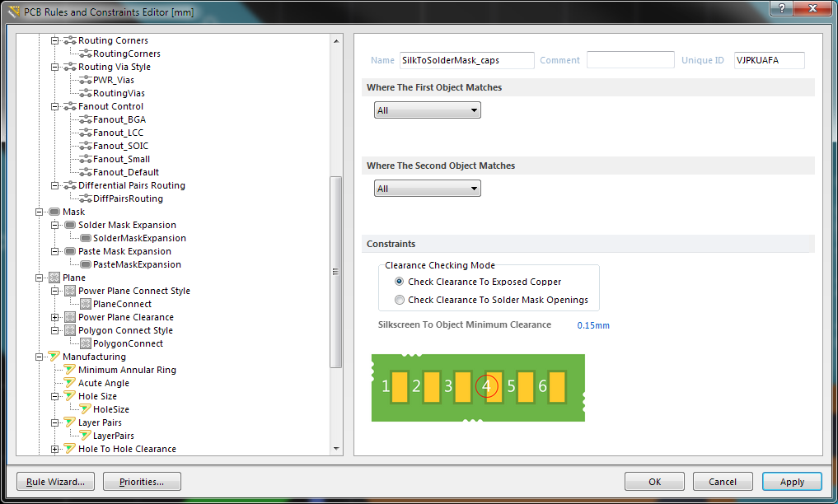This screenshot has height=504, width=838.
Task: Click the Comment input field
Action: [630, 60]
